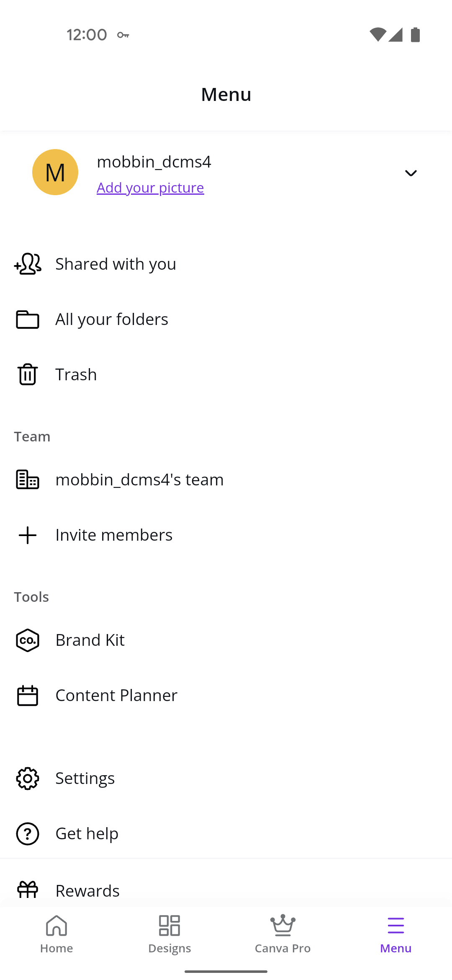Tap the Get help question mark icon
Viewport: 452px width, 980px height.
(28, 834)
